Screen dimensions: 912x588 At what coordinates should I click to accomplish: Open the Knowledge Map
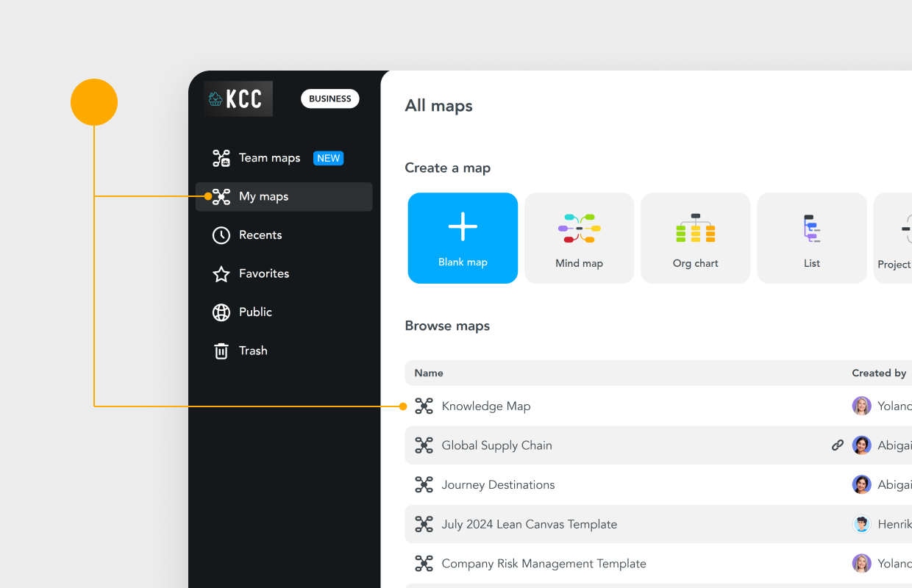click(x=485, y=406)
